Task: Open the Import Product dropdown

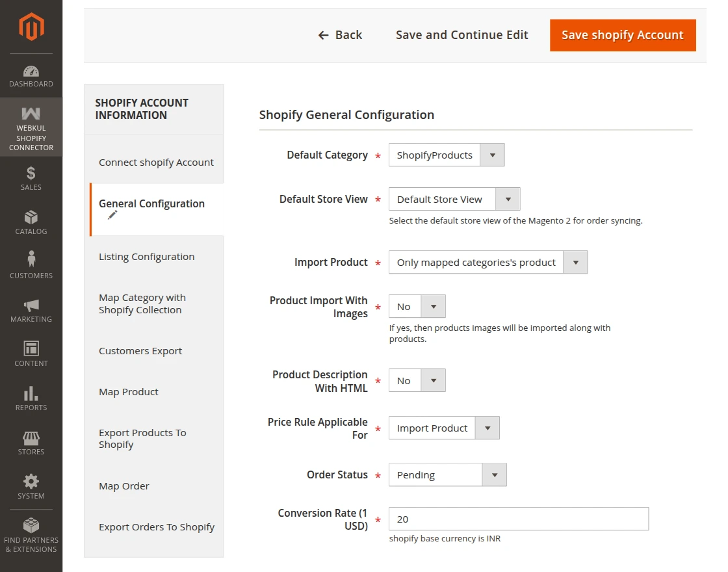Action: point(575,262)
